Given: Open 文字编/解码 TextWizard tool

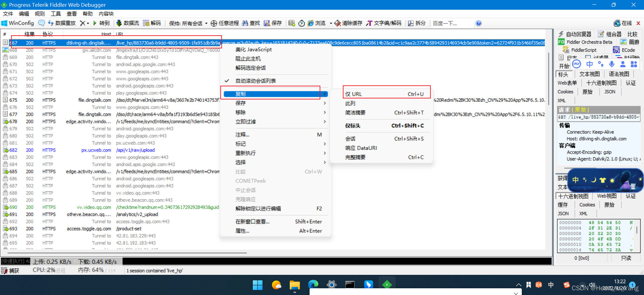Looking at the screenshot, I should pyautogui.click(x=383, y=23).
